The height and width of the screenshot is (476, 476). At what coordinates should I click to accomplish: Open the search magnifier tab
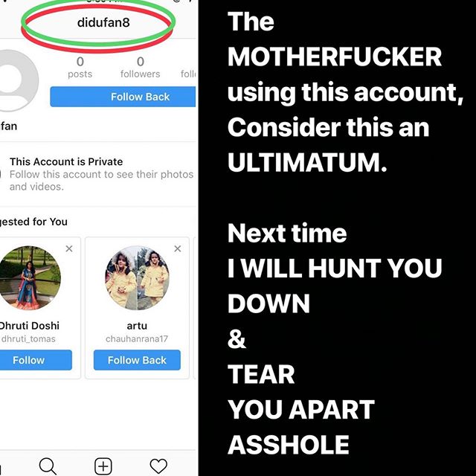48,466
